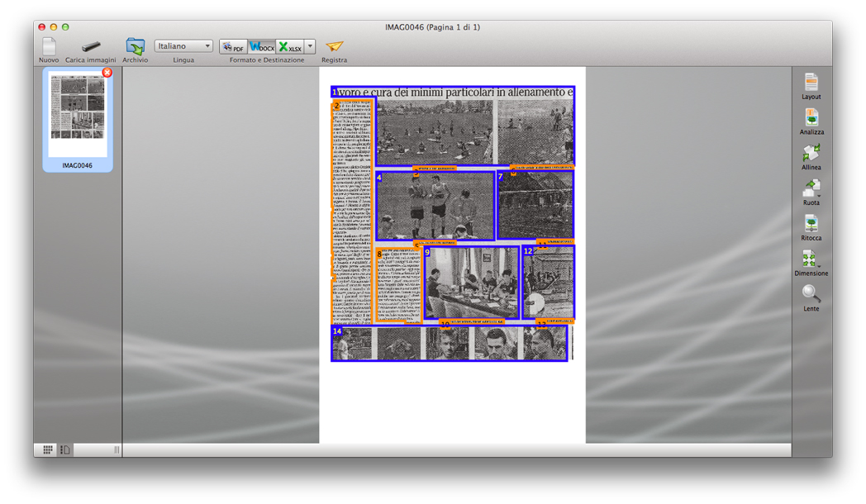Switch to grid thumbnail view
This screenshot has height=504, width=866.
(x=48, y=449)
